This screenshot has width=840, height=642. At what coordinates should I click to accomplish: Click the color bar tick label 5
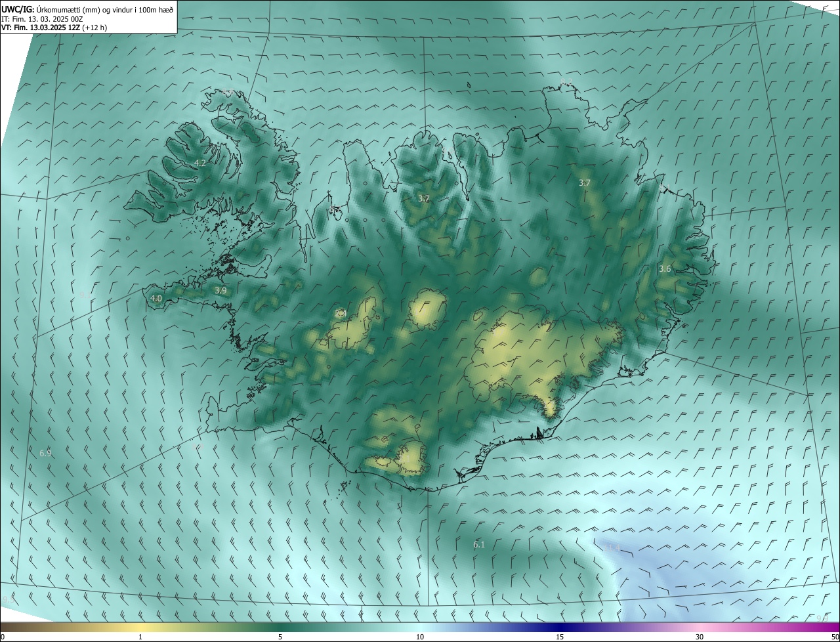(280, 637)
